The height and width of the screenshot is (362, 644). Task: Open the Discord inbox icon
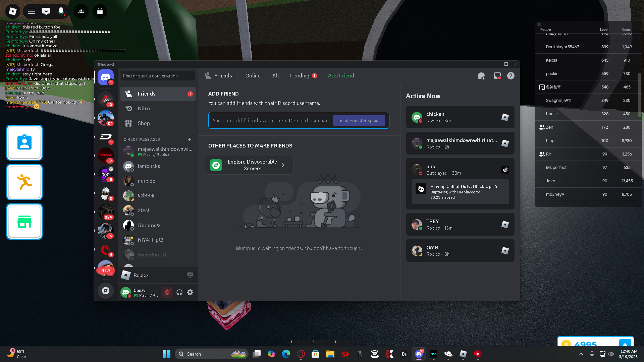click(497, 76)
